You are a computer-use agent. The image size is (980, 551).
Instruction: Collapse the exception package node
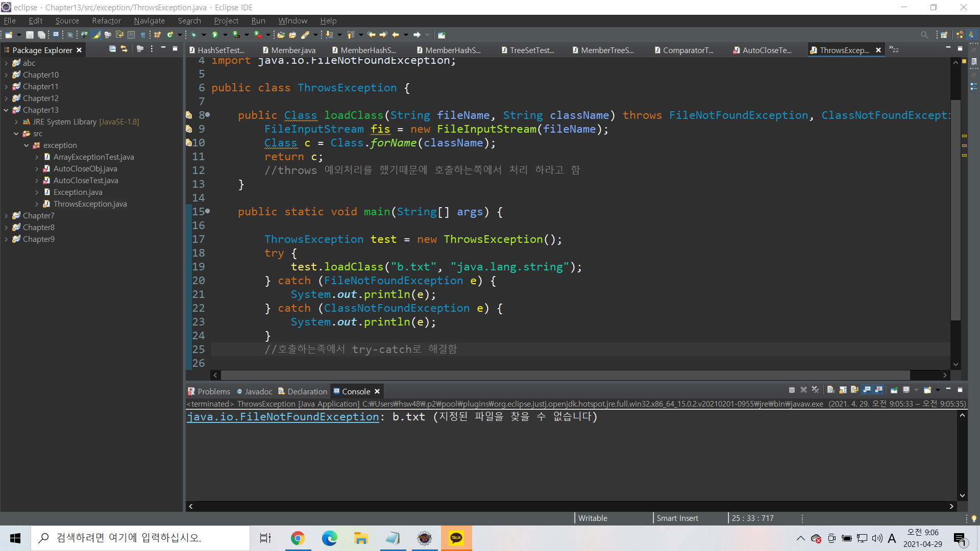point(27,145)
